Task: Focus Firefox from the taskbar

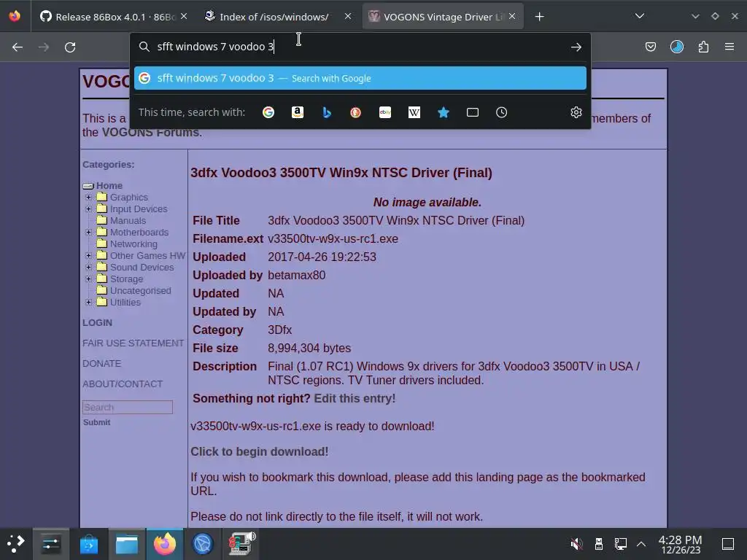Action: tap(165, 543)
